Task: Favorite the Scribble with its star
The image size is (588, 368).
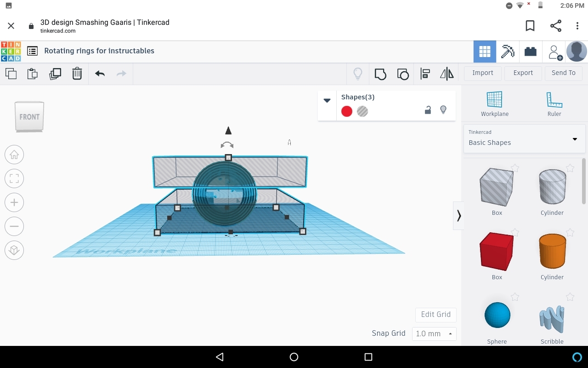Action: [570, 297]
